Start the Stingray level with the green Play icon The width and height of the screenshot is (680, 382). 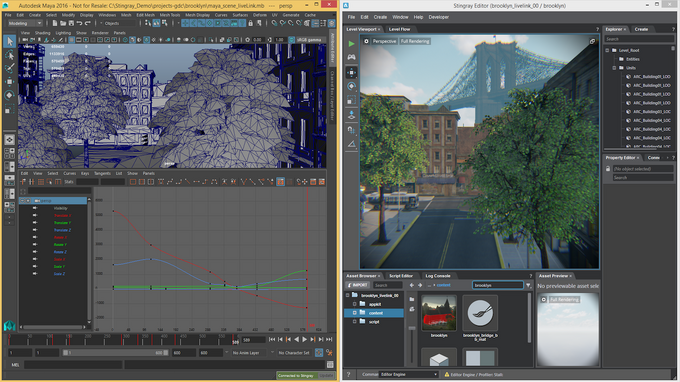click(x=351, y=44)
